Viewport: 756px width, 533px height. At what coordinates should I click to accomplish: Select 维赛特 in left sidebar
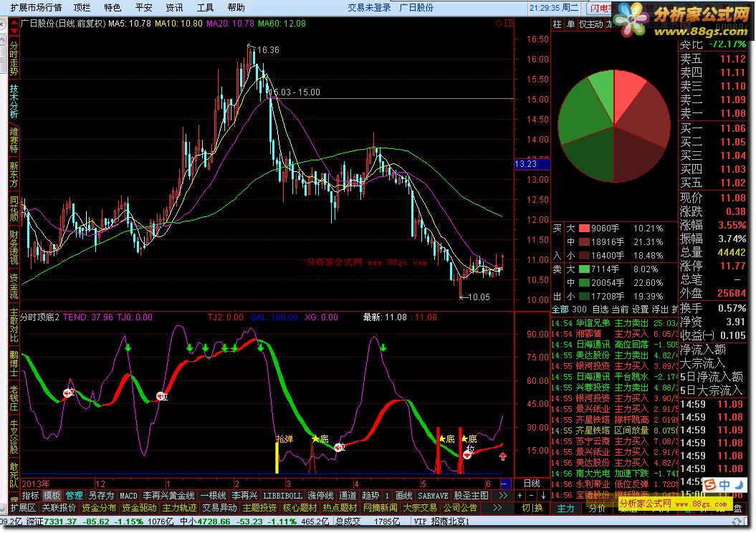pos(14,140)
